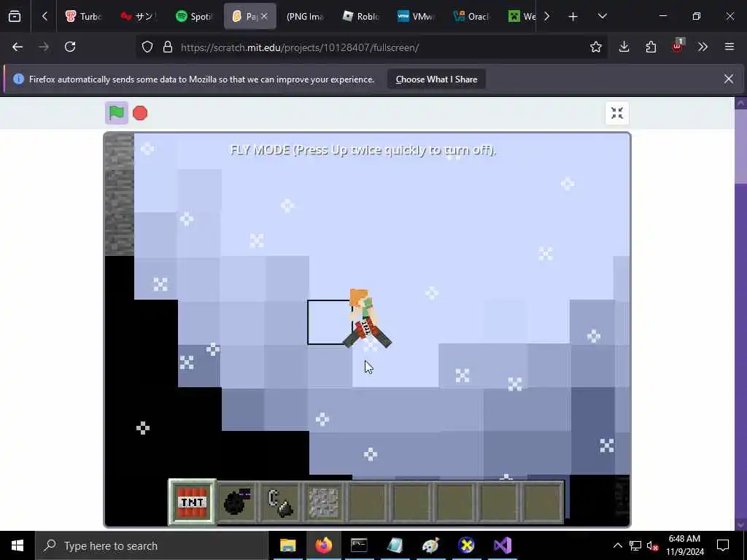The height and width of the screenshot is (560, 747).
Task: Open the Firefox extensions menu
Action: click(651, 47)
